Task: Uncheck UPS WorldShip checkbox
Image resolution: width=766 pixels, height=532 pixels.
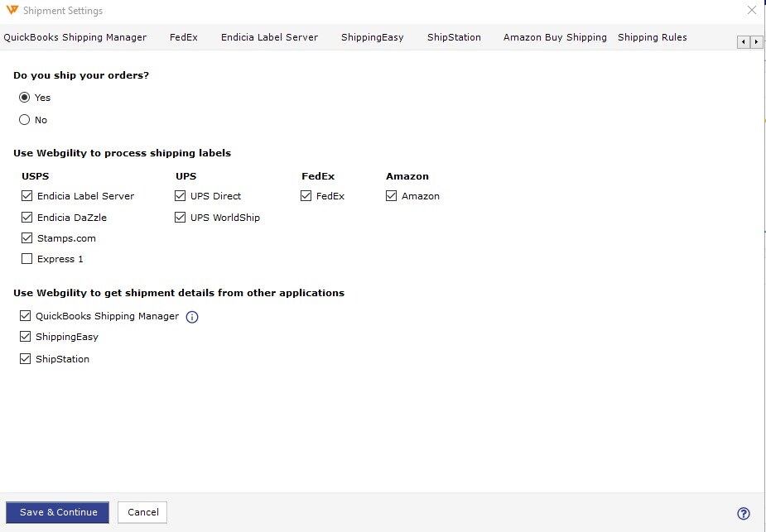Action: point(180,218)
